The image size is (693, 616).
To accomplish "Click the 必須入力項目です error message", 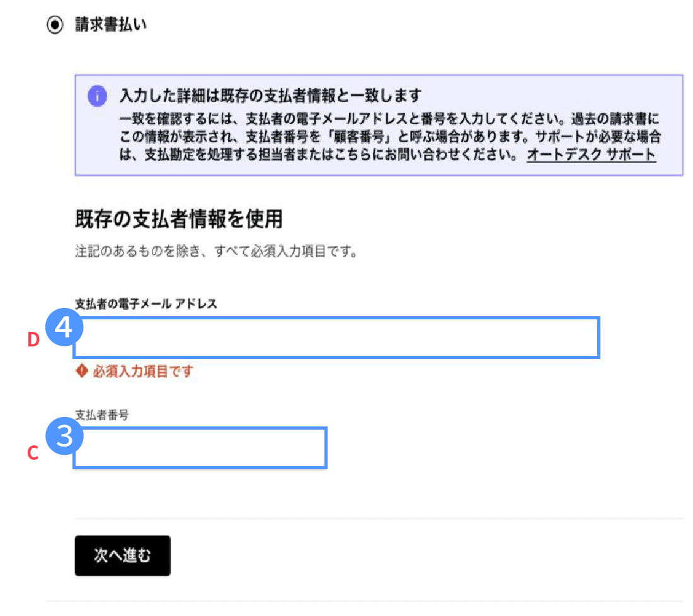I will (142, 372).
